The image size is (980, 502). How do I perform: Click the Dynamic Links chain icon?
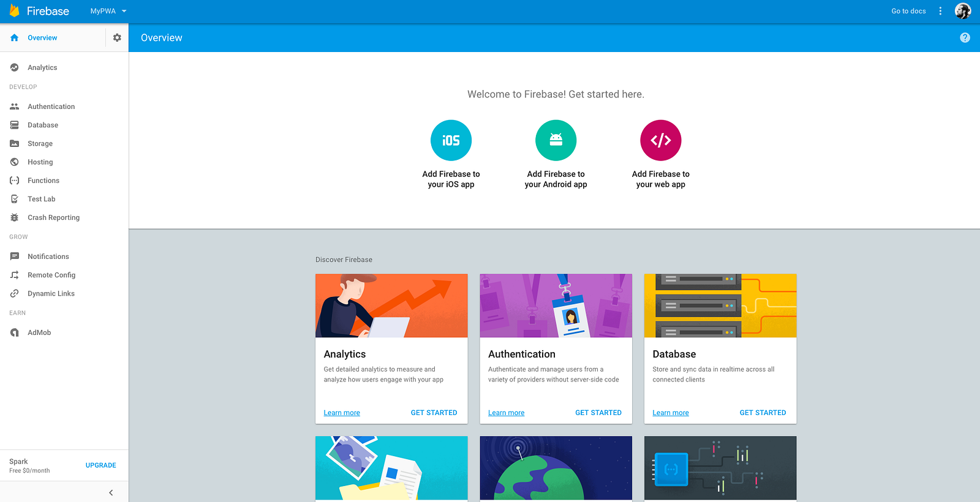[x=15, y=294]
